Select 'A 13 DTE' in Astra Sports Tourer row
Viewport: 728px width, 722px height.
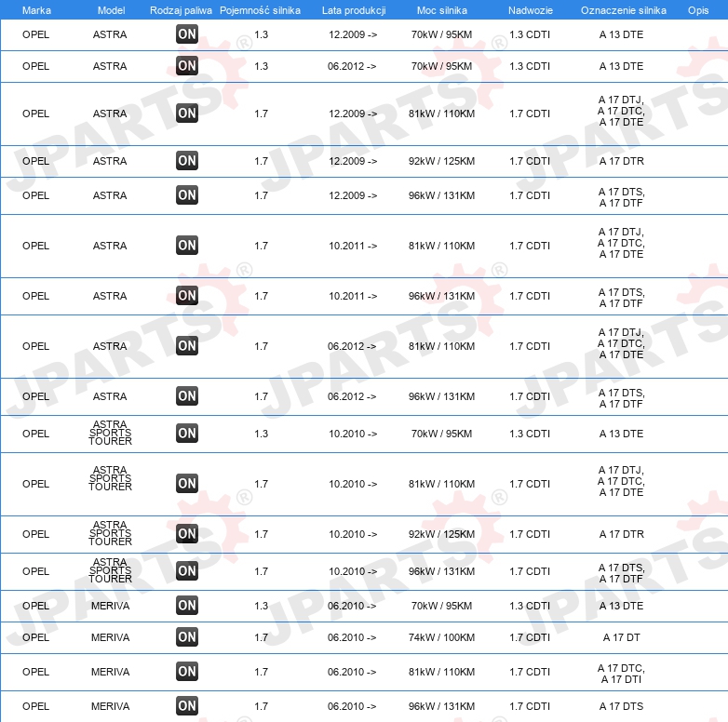tap(621, 434)
